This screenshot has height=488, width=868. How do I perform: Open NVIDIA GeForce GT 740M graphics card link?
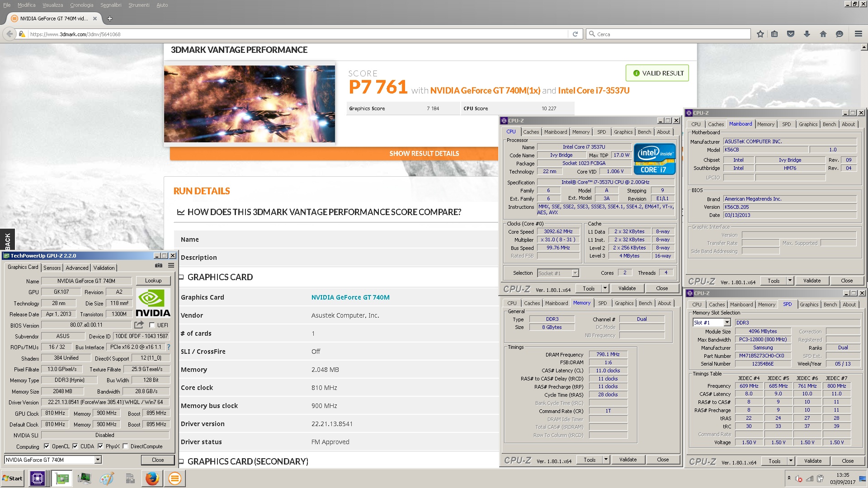tap(350, 297)
